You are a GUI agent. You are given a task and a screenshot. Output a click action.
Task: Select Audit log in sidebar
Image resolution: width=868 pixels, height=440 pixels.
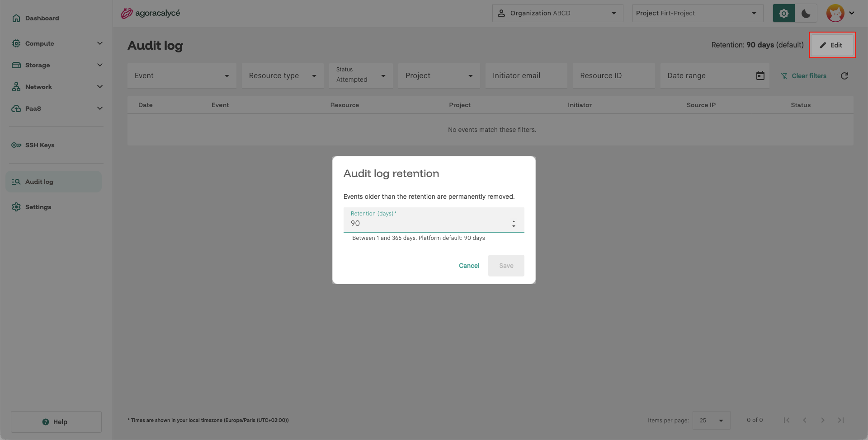(x=53, y=182)
